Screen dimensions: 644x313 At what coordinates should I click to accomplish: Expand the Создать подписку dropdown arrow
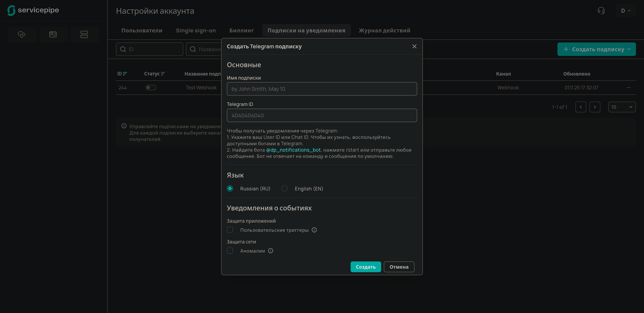pos(629,49)
